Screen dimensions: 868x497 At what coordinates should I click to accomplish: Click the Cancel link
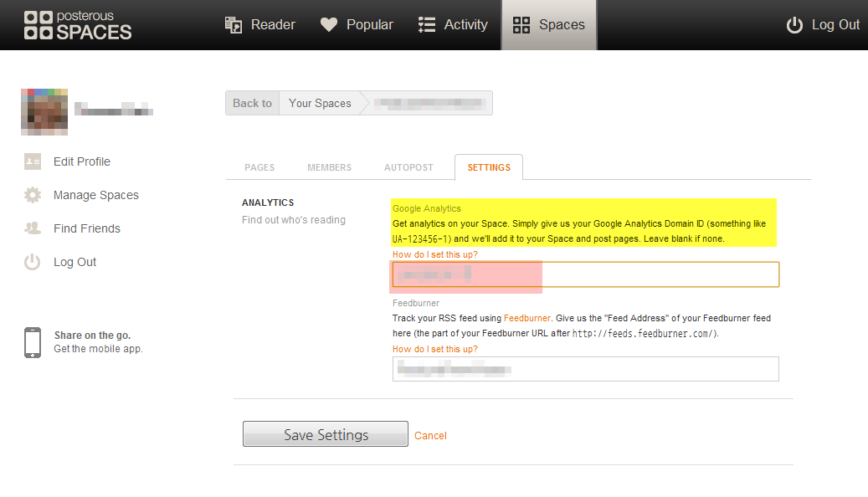pyautogui.click(x=430, y=436)
